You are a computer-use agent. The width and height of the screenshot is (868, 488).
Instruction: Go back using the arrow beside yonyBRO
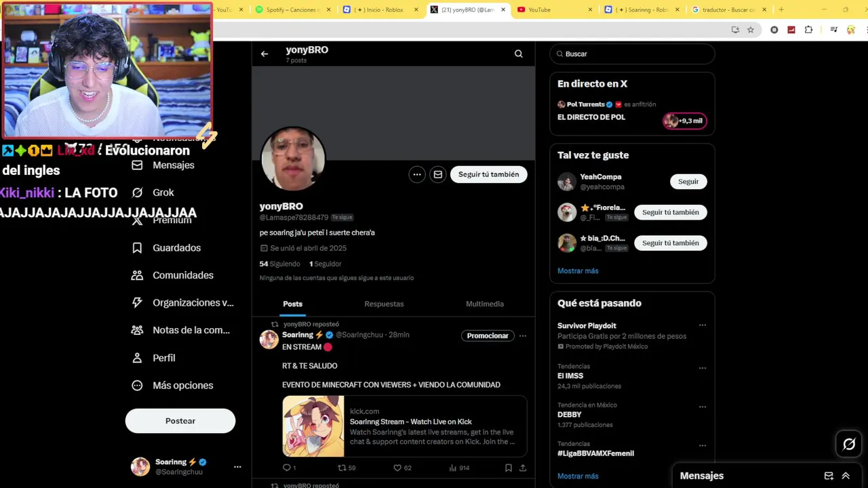(264, 54)
